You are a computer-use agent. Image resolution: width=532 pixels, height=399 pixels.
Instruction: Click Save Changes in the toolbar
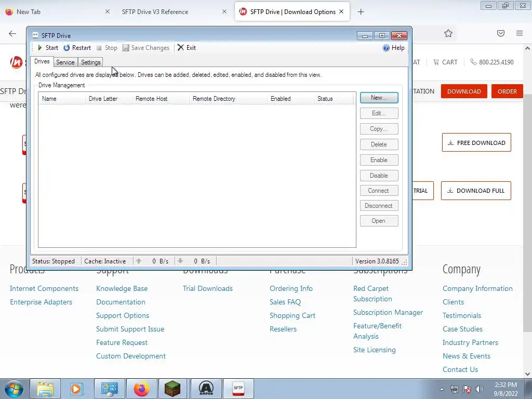click(x=146, y=48)
